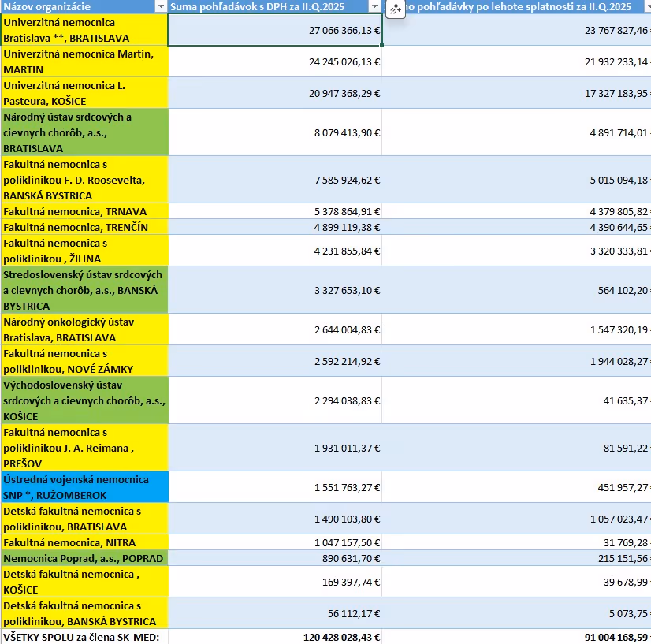This screenshot has width=651, height=644.
Task: Select Národný ústav srdcových Bratislava cell
Action: pos(84,132)
